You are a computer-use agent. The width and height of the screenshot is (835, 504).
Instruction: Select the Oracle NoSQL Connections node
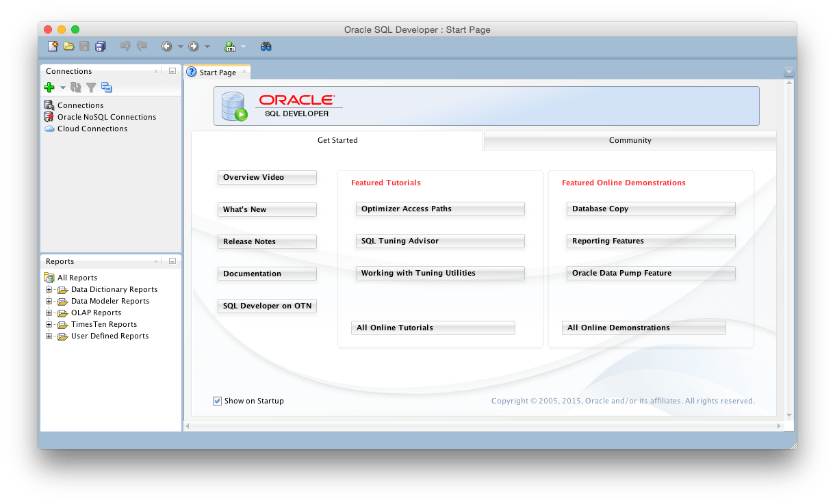coord(105,117)
